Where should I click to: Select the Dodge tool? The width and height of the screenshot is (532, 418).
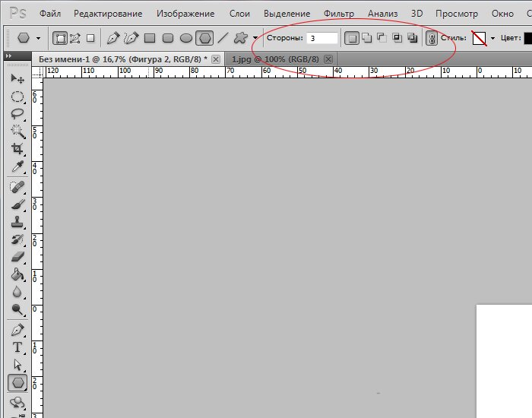[x=17, y=309]
